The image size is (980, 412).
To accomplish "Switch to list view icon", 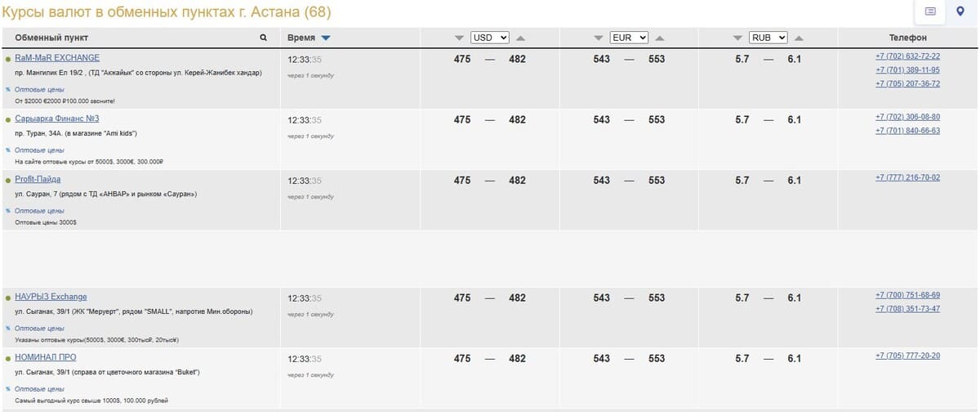I will (x=930, y=11).
